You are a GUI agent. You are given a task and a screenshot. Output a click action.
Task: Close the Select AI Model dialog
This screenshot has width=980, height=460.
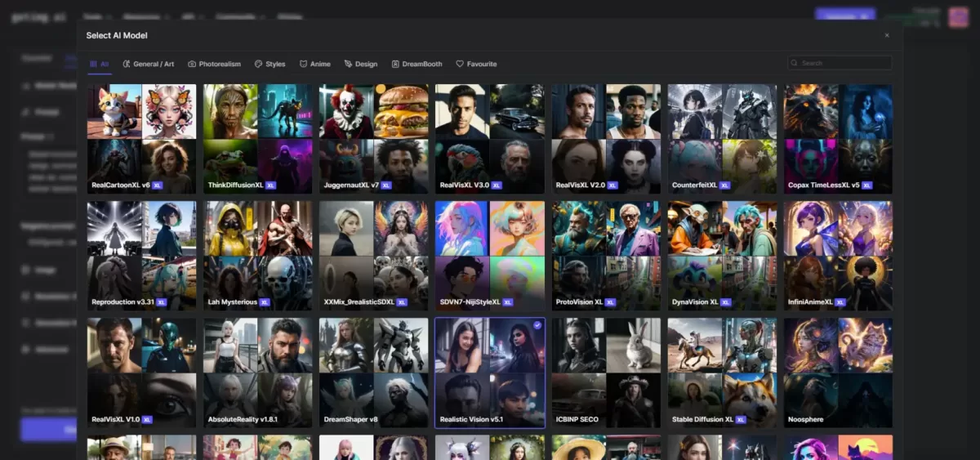887,35
